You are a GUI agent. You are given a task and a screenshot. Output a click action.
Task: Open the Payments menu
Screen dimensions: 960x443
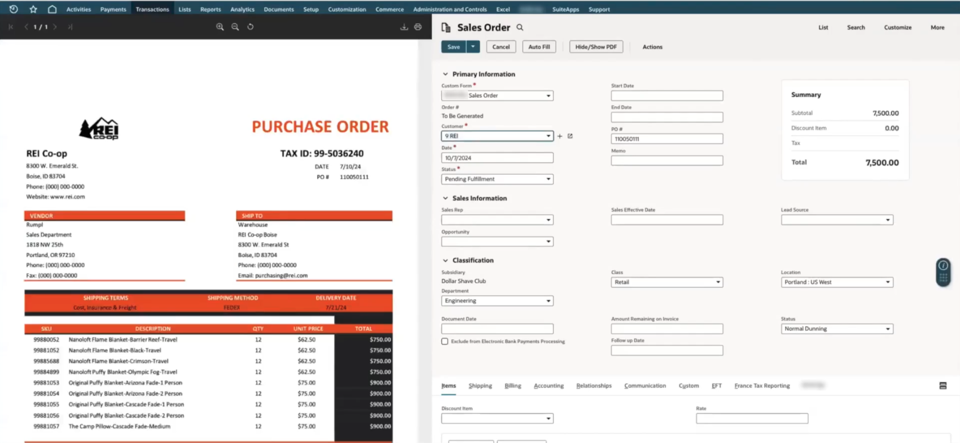pyautogui.click(x=113, y=9)
